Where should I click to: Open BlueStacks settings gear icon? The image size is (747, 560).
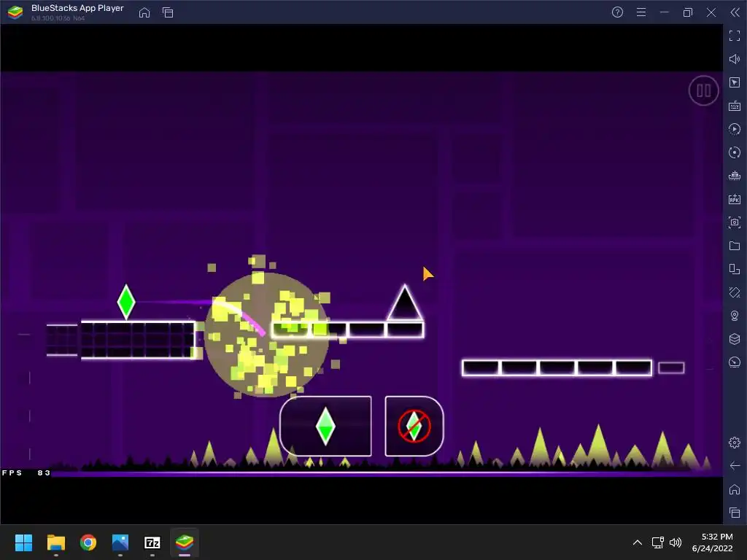click(735, 443)
